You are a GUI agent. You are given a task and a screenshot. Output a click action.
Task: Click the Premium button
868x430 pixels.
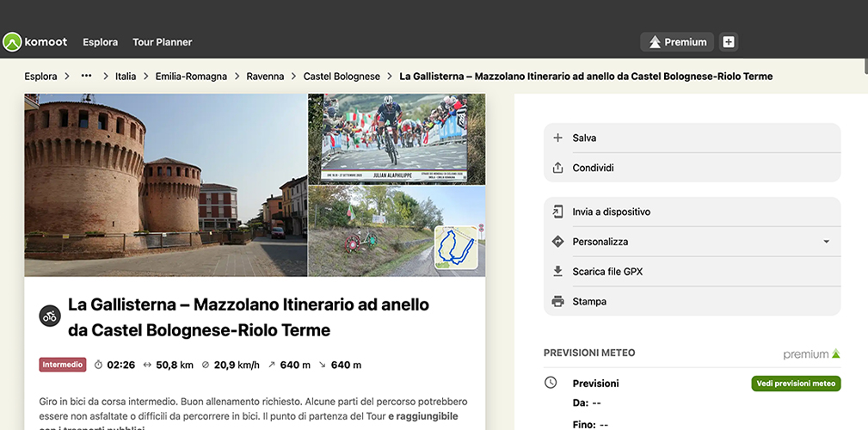[x=678, y=42]
